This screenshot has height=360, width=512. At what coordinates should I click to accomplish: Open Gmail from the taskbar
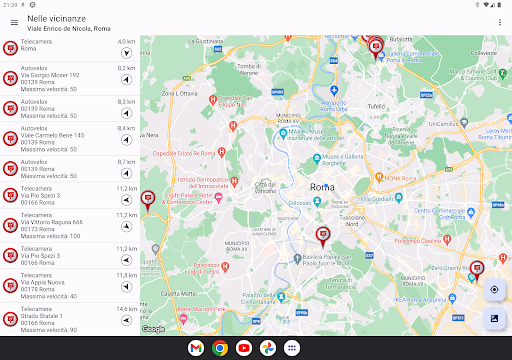tap(196, 348)
